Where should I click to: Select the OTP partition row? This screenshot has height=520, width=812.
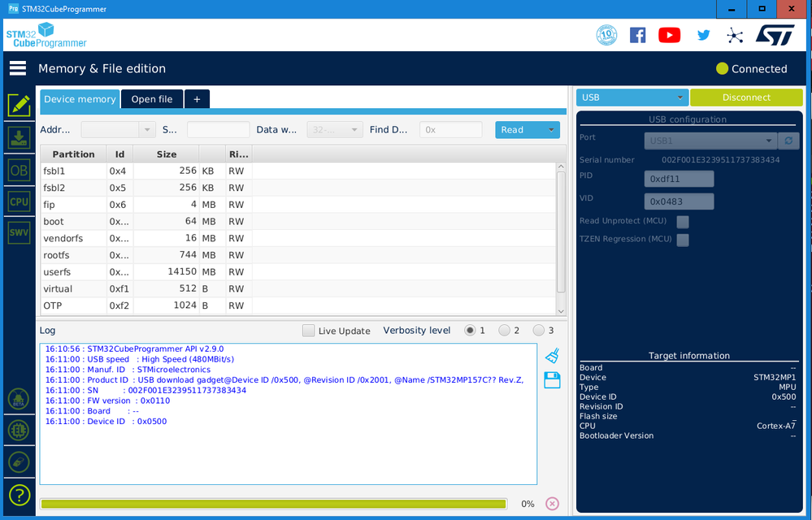click(298, 305)
